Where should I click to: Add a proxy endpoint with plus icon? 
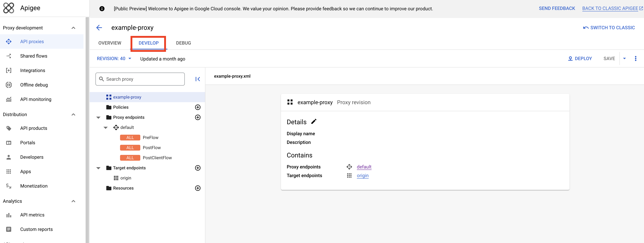tap(197, 117)
